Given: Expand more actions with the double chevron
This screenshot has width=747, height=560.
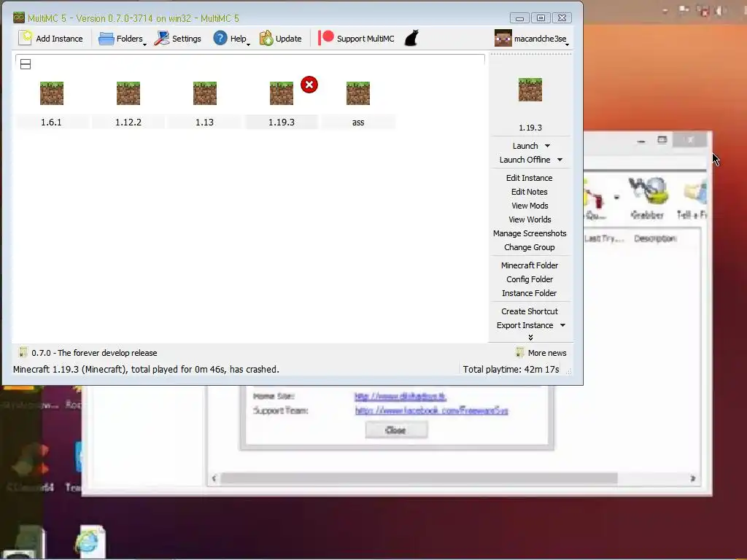Looking at the screenshot, I should (x=530, y=337).
